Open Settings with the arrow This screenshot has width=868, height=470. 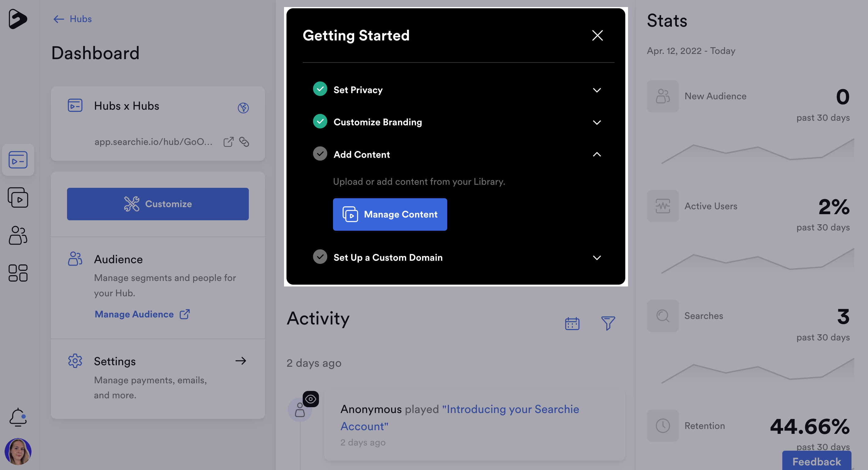[241, 361]
